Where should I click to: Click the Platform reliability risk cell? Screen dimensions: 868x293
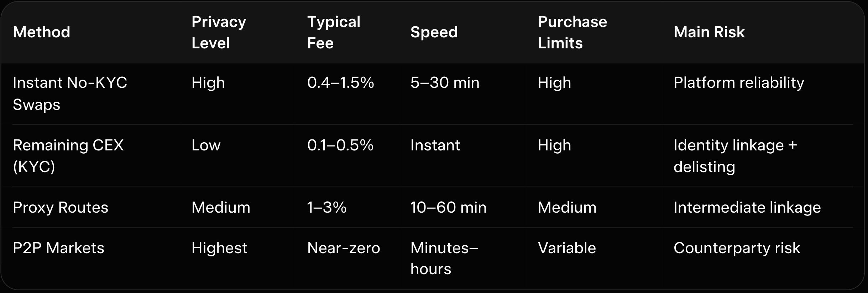738,83
